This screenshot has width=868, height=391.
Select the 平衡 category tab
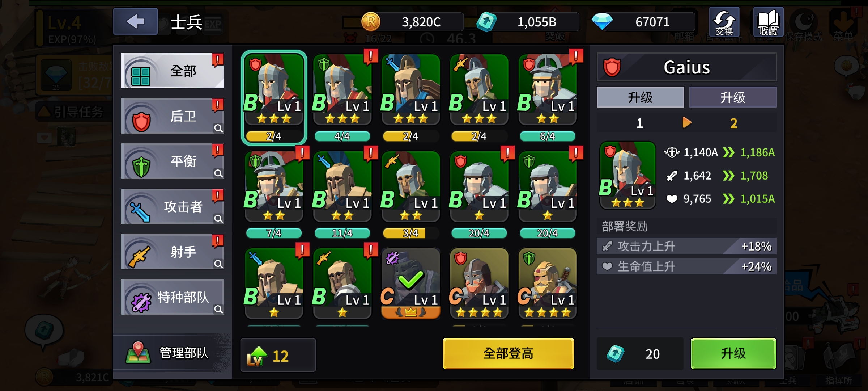pos(173,161)
